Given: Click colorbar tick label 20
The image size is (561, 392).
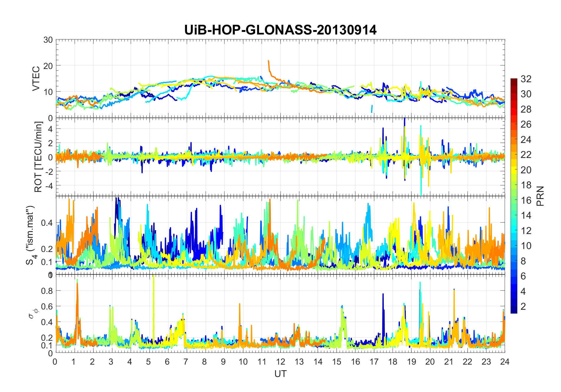Looking at the screenshot, I should [526, 170].
